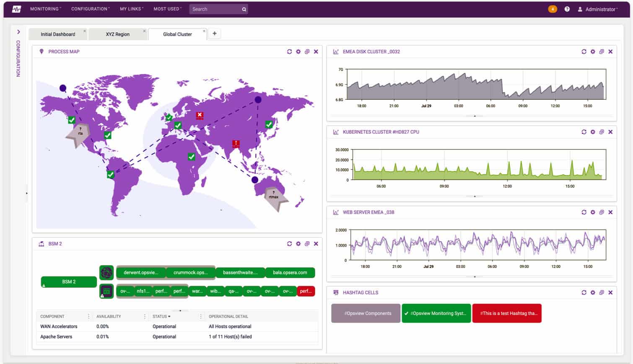633x364 pixels.
Task: Click the Apache Servers row
Action: (177, 337)
